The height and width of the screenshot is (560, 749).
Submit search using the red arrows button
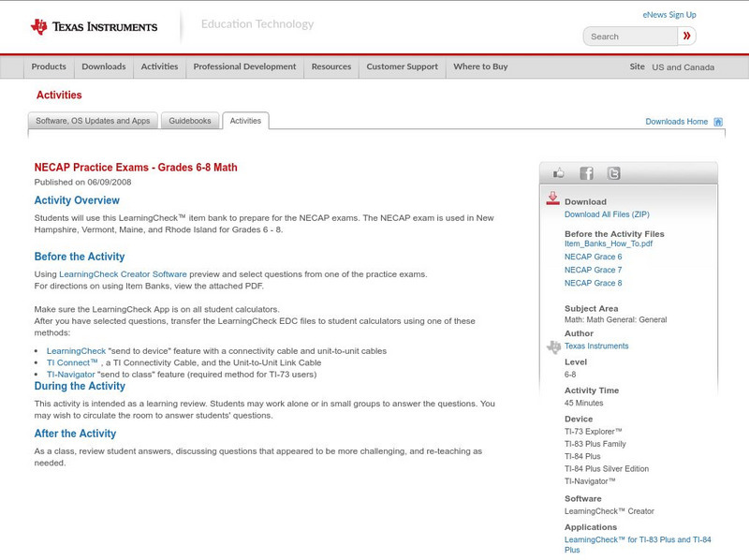pyautogui.click(x=687, y=36)
